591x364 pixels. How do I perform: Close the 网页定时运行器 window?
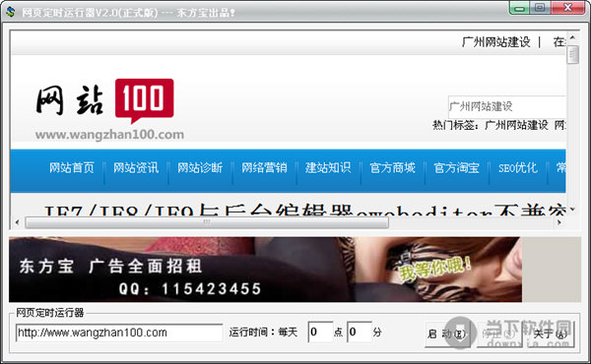click(567, 8)
